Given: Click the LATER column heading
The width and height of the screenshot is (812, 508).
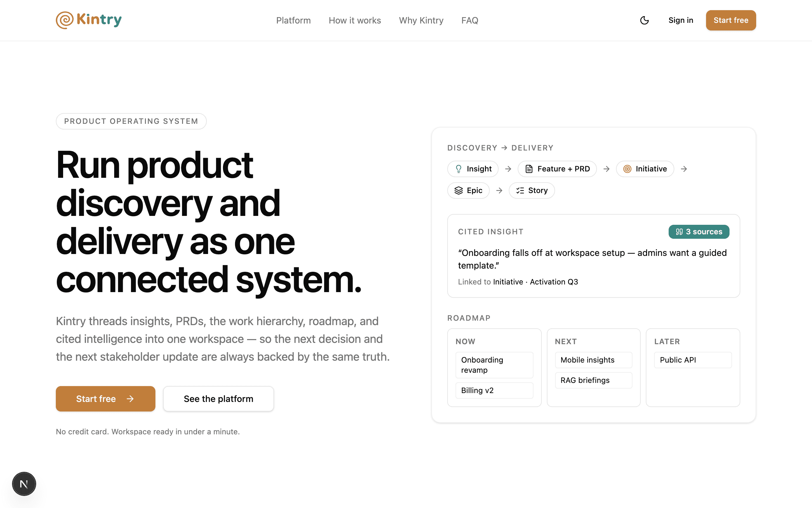Looking at the screenshot, I should 667,341.
